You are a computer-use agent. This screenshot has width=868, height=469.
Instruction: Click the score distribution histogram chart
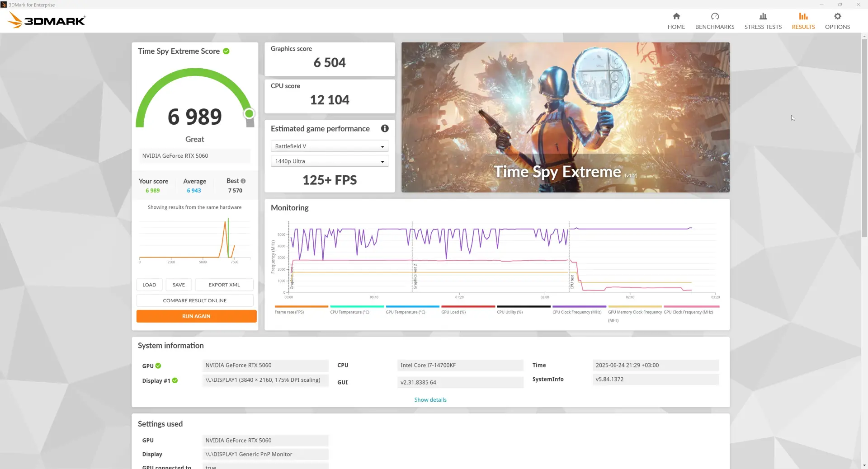click(195, 239)
